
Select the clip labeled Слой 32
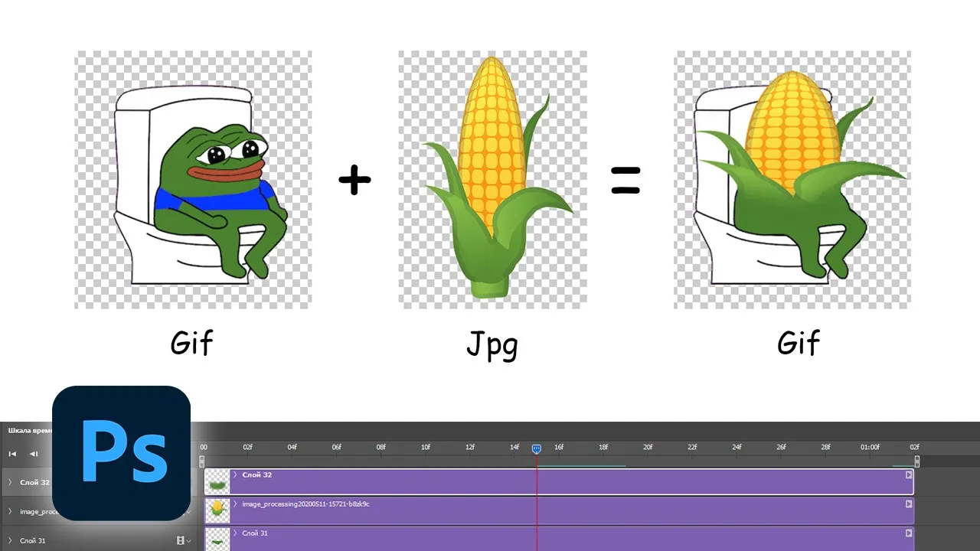point(559,482)
